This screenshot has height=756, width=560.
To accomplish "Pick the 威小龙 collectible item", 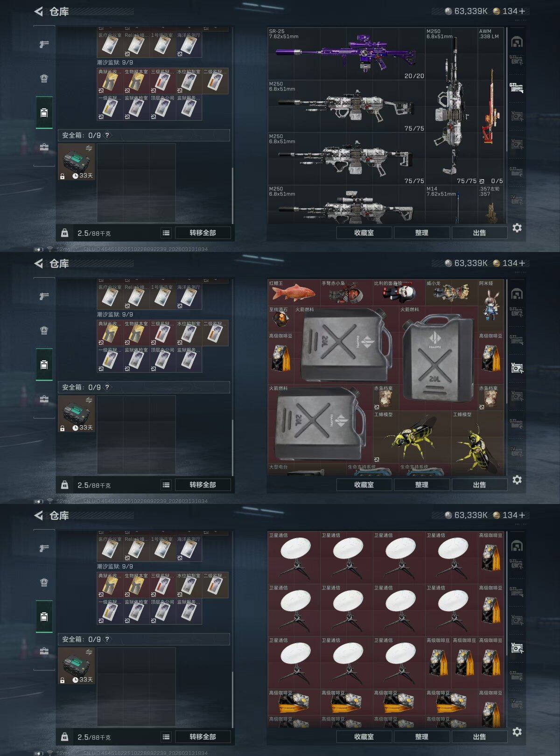I will pyautogui.click(x=451, y=293).
